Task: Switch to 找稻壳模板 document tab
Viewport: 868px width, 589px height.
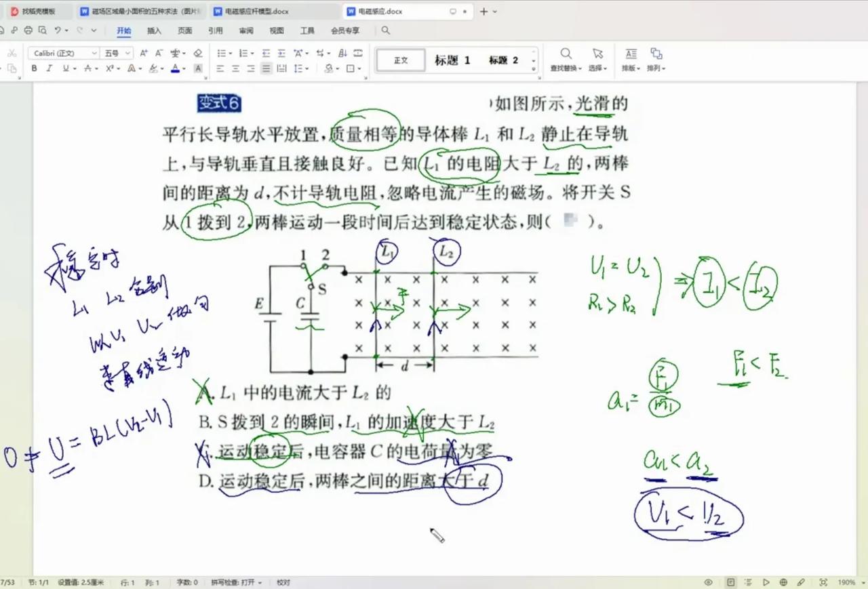Action: [38, 12]
